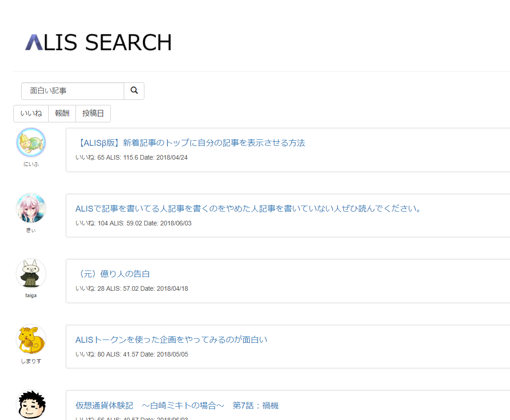Viewport: 510px width, 420px height.
Task: Open the turtle avatar of にいふ
Action: [x=31, y=143]
